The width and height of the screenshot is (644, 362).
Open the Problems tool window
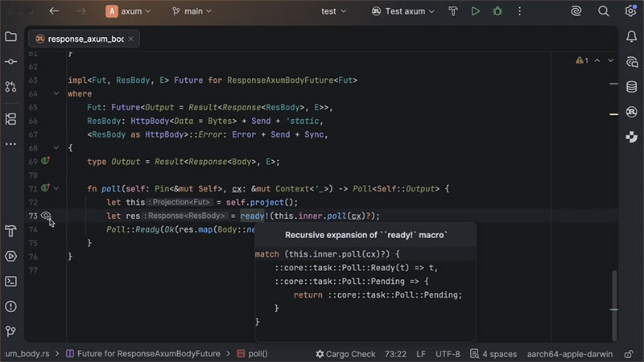10,306
